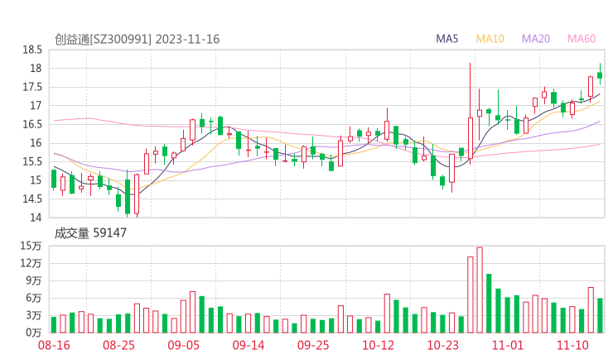
Task: Jump to the 09-05 date marker
Action: point(183,344)
